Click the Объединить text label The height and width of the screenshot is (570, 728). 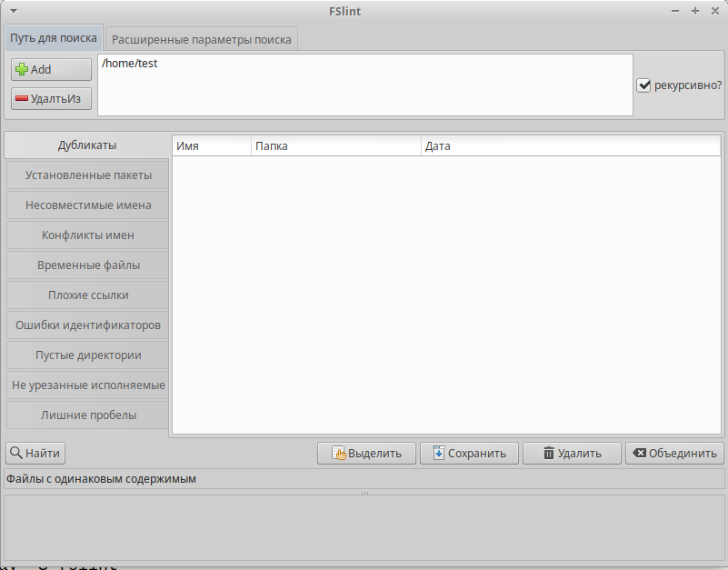(x=683, y=454)
